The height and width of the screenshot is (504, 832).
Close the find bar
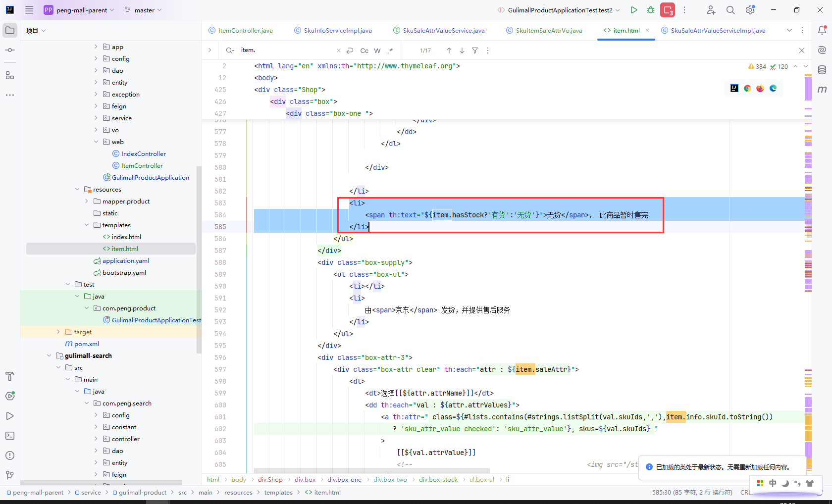(x=802, y=50)
